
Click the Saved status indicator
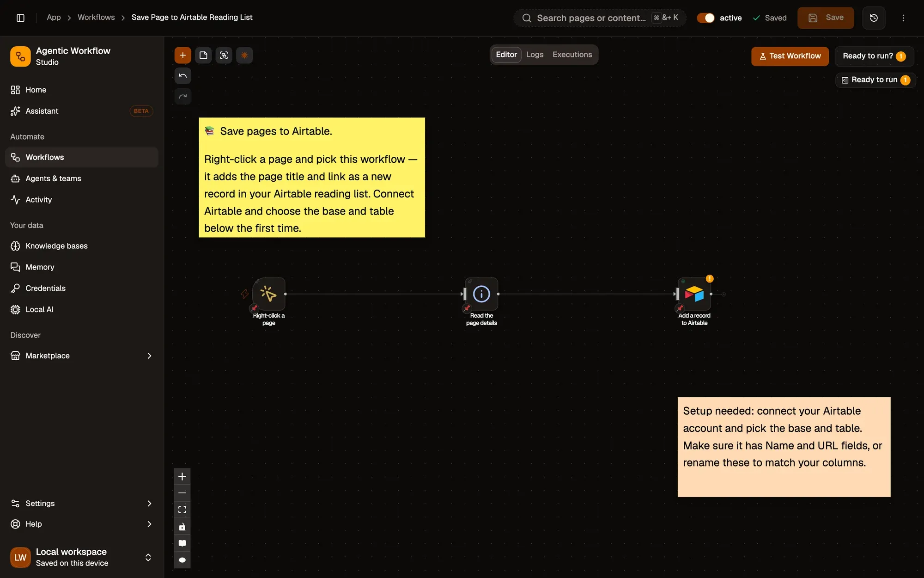[x=769, y=18]
